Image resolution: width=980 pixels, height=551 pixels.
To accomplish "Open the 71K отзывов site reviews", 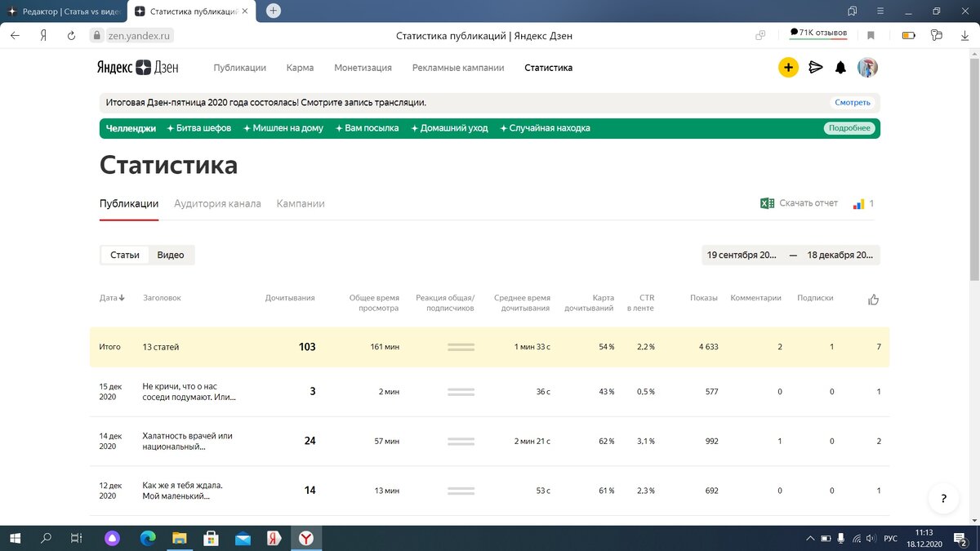I will point(817,33).
